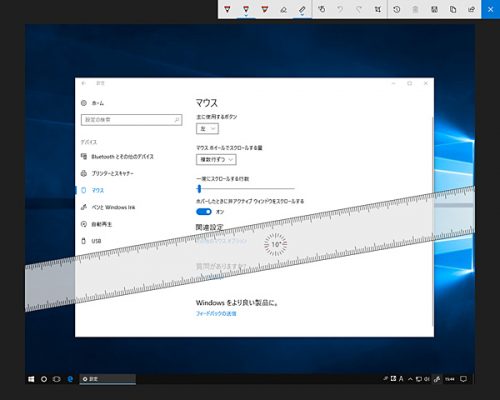Open mouse wheel scroll amount dropdown
The width and height of the screenshot is (500, 400).
tap(216, 159)
